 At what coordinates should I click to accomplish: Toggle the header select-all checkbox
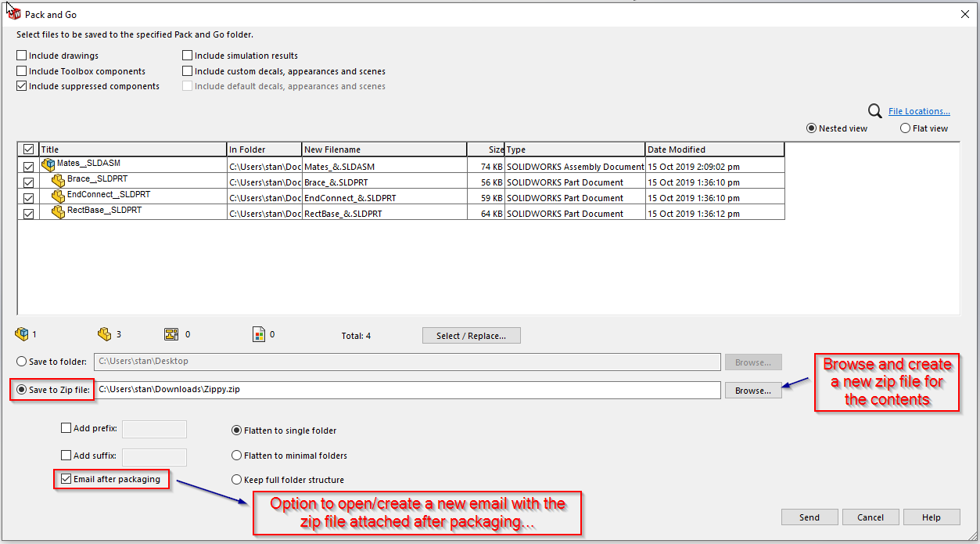point(29,150)
